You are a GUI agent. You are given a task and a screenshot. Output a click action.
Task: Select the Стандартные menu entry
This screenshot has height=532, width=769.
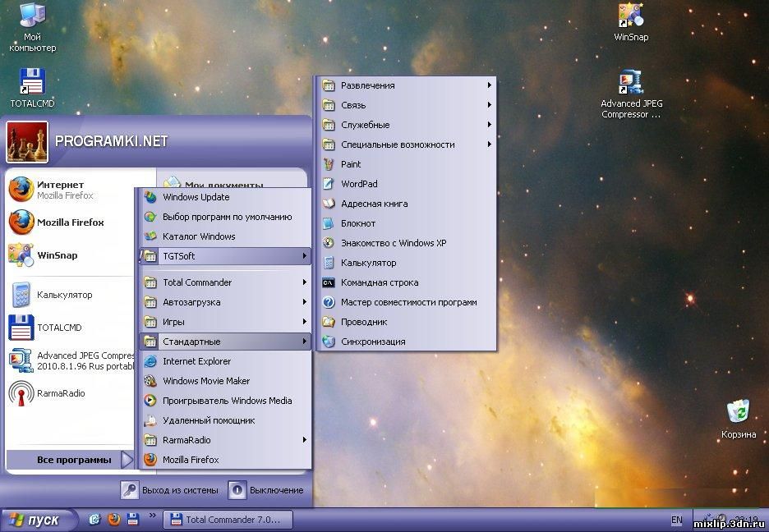click(226, 342)
